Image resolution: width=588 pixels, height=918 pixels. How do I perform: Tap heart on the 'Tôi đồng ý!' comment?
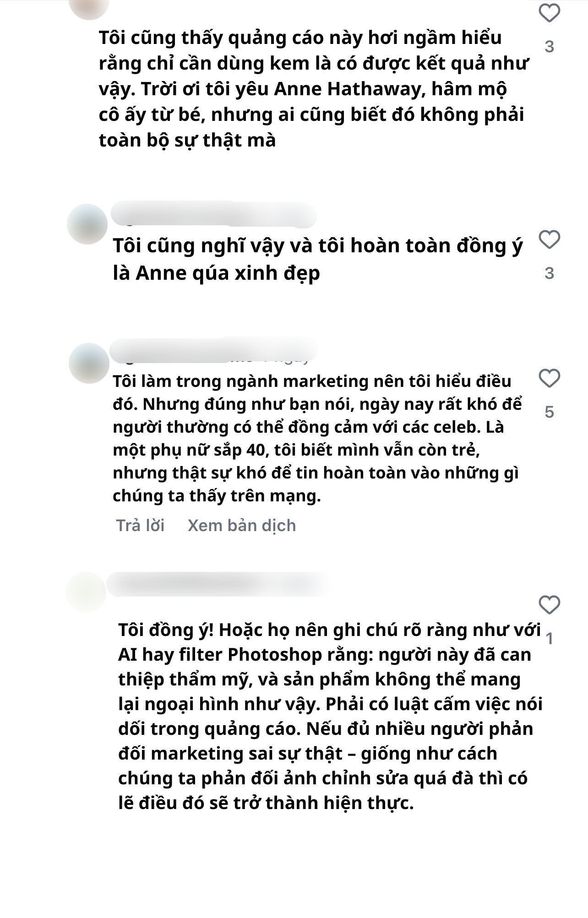pos(549,605)
